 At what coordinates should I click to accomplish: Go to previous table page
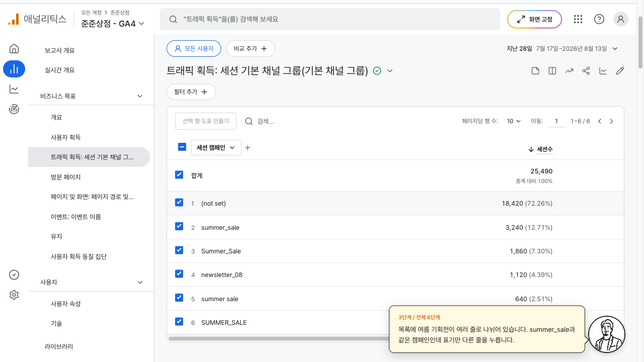pos(600,121)
